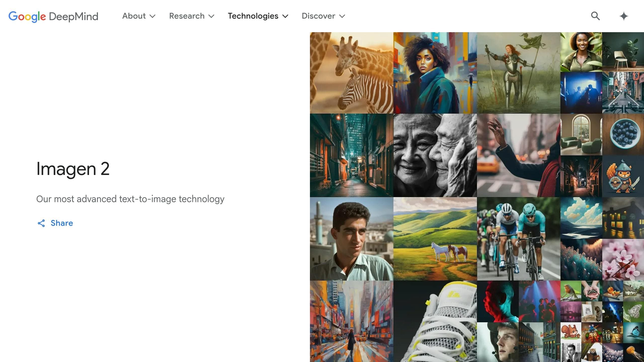Image resolution: width=644 pixels, height=362 pixels.
Task: Open the man in light shirt portrait
Action: point(352,239)
